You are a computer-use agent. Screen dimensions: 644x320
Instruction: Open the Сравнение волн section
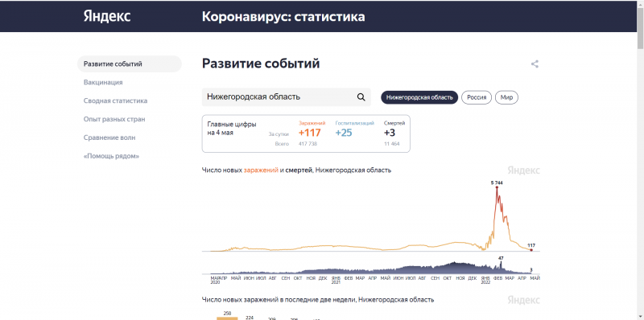point(109,137)
